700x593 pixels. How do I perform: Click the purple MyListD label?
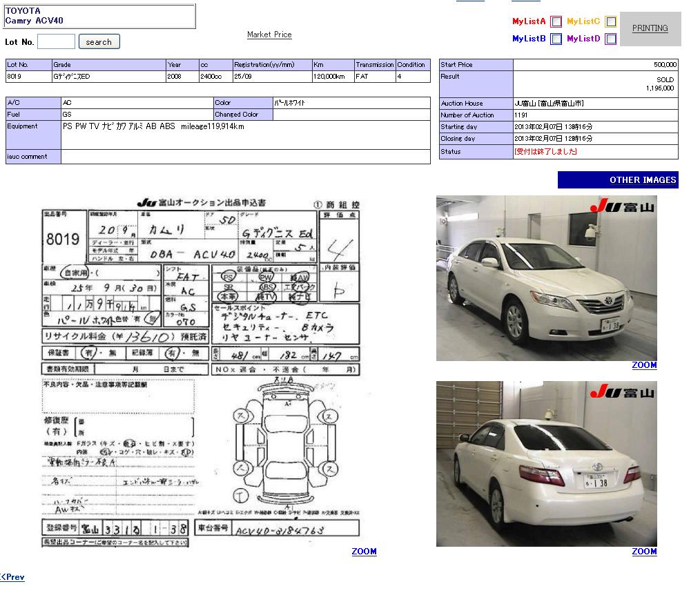(583, 39)
